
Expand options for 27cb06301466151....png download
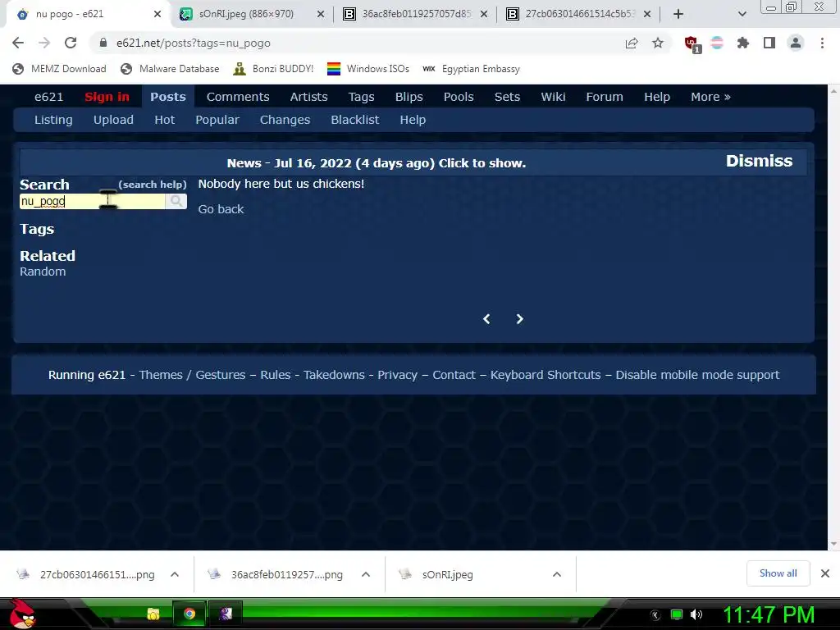(175, 574)
